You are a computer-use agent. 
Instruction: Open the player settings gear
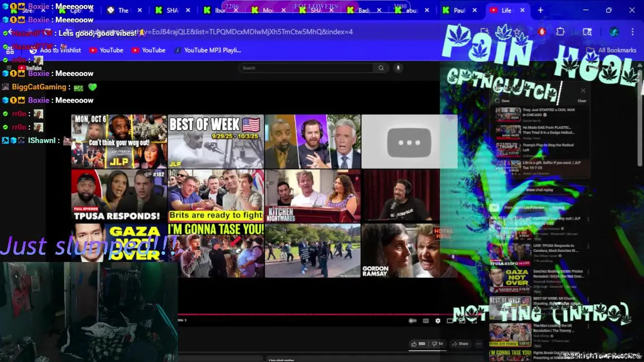[x=438, y=321]
